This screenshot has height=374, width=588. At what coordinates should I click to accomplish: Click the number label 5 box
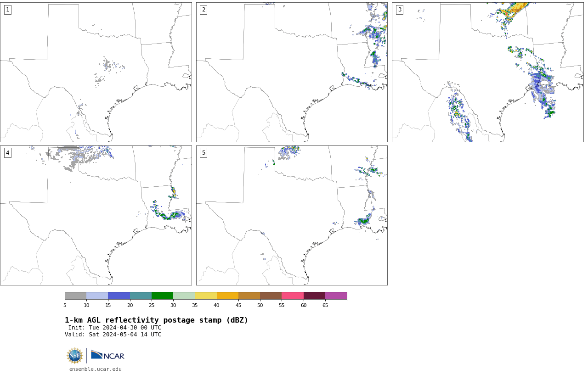(204, 153)
